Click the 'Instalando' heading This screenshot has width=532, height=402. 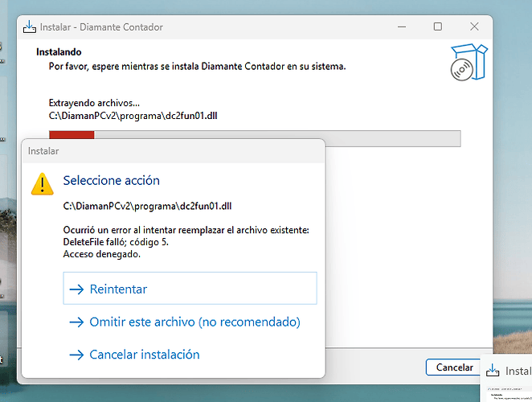tap(59, 52)
